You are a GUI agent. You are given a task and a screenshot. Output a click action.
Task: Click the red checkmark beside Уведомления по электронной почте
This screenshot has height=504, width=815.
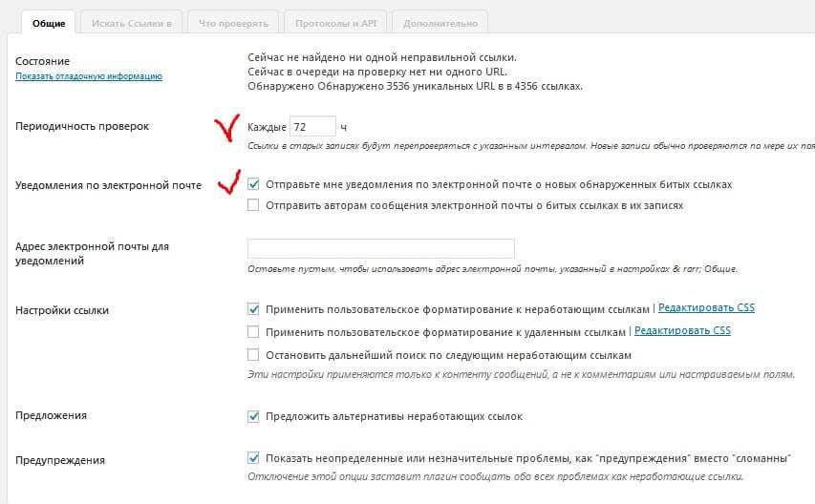click(x=228, y=182)
